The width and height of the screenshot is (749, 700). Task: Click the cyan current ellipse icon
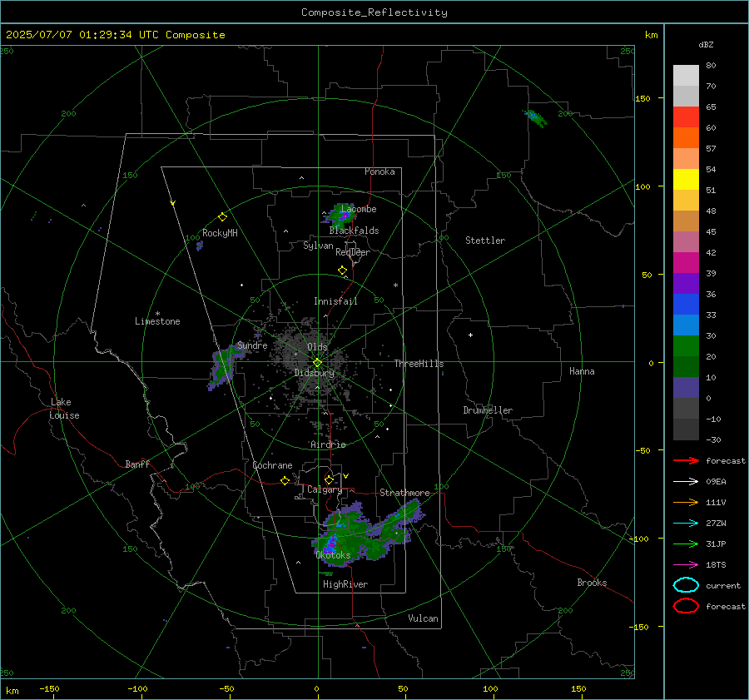click(686, 585)
